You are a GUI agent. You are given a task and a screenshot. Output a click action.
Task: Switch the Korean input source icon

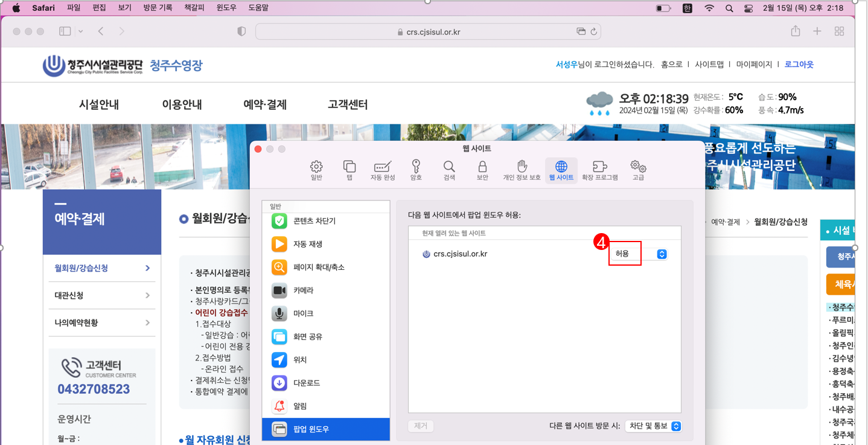coord(687,8)
